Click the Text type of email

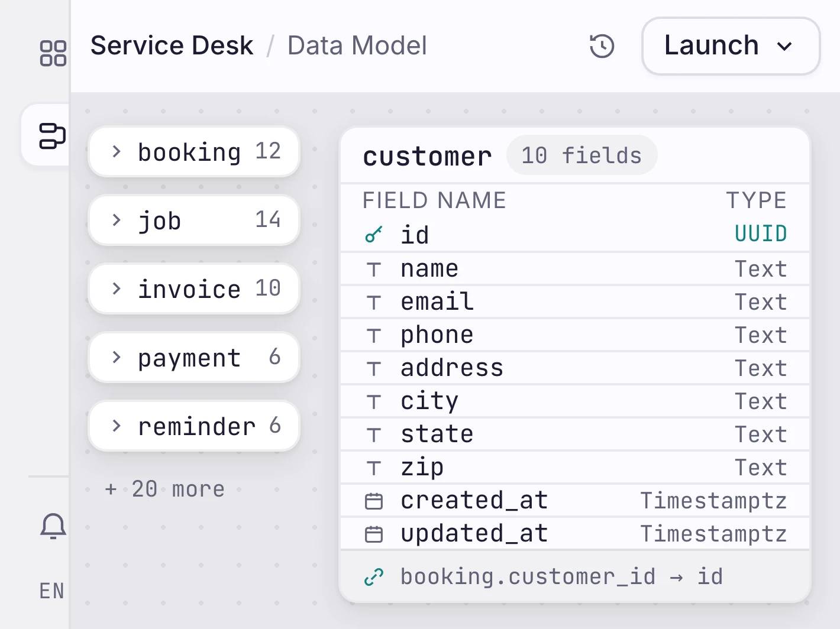pos(761,302)
